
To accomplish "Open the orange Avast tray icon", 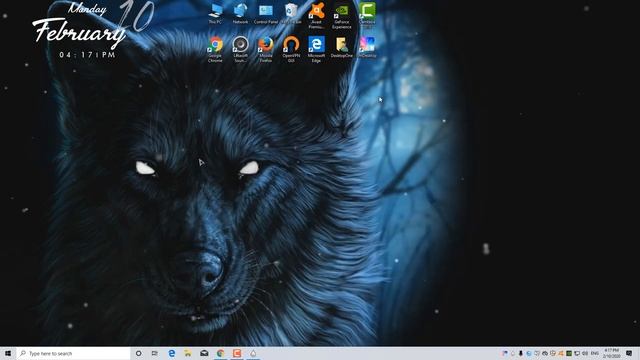I will pyautogui.click(x=560, y=353).
